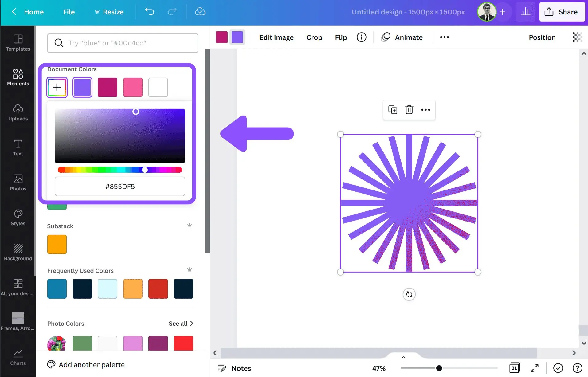Select the Crop tool
Viewport: 588px width, 377px height.
pos(314,37)
